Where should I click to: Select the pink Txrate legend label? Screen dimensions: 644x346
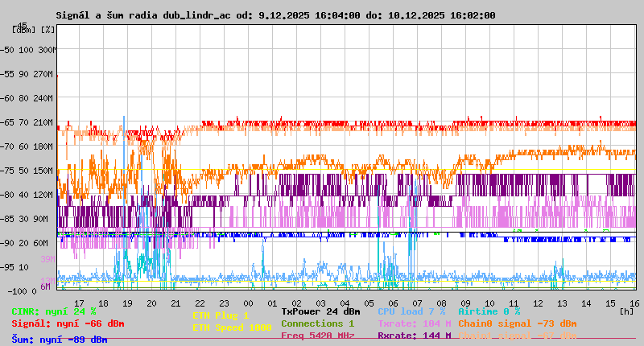(x=414, y=323)
